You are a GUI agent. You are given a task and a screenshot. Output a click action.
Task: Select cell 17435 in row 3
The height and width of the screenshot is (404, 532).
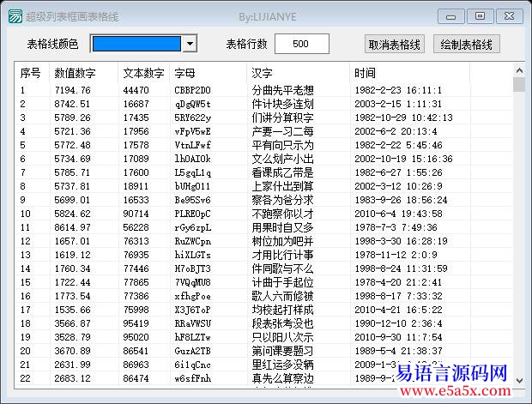click(136, 118)
